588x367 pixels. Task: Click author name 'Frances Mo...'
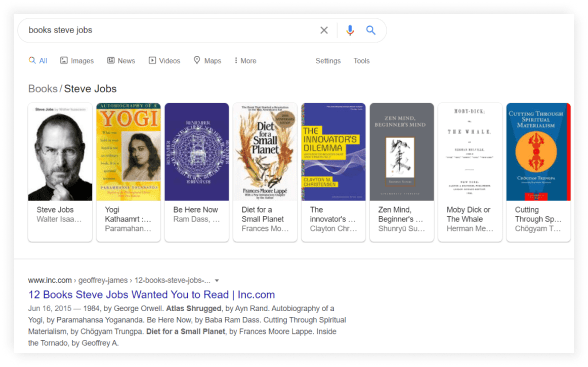point(265,229)
